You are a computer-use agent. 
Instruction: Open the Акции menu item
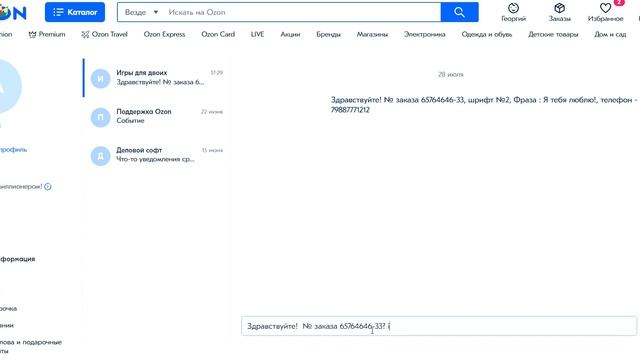click(290, 34)
